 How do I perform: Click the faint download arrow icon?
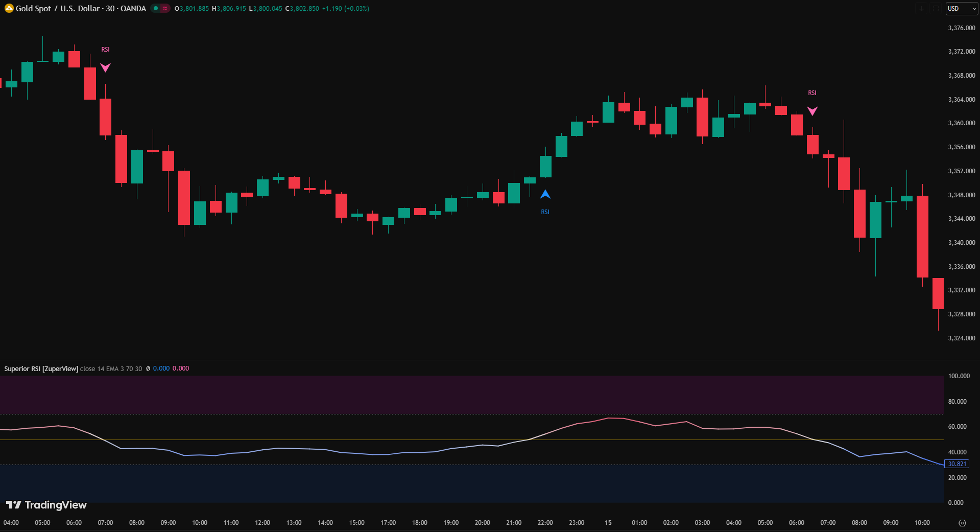pos(921,9)
